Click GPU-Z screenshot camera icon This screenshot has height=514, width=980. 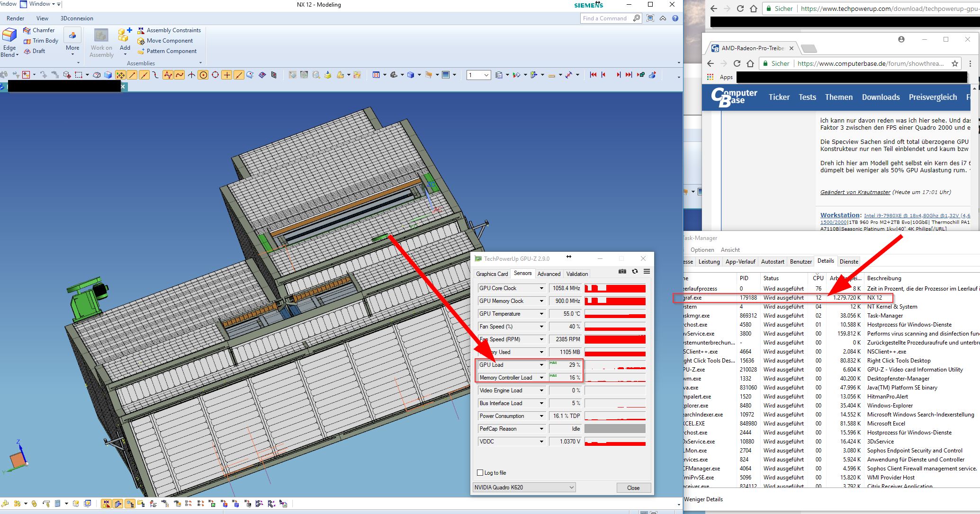[622, 271]
